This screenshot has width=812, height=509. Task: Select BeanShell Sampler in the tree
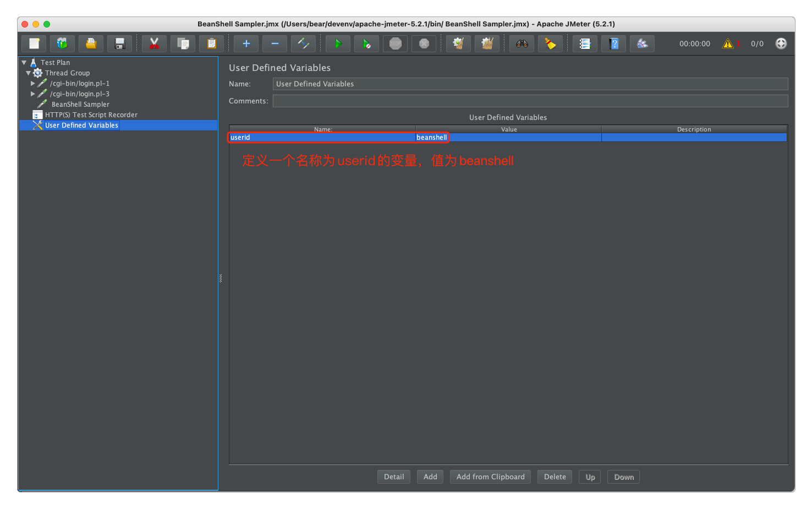tap(80, 105)
